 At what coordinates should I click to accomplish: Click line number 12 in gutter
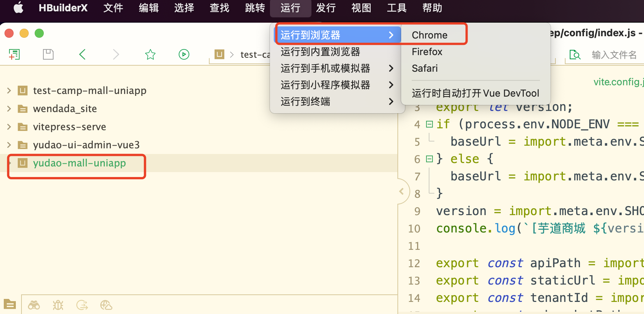[414, 263]
